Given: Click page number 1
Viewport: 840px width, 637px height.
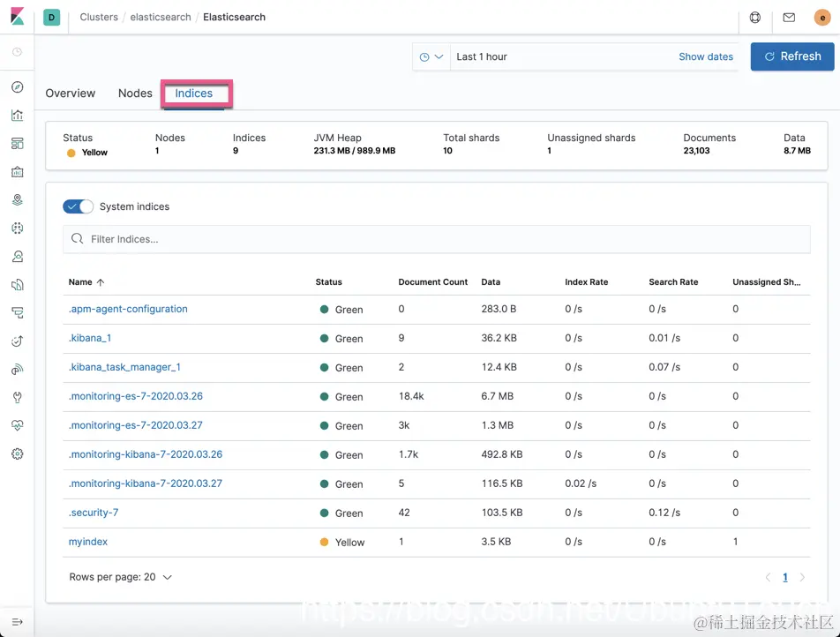Looking at the screenshot, I should pos(784,577).
